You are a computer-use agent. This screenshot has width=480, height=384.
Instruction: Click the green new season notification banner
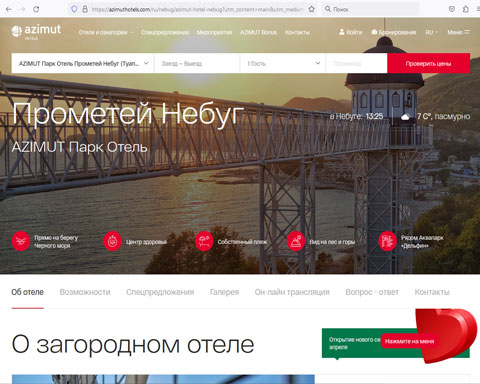[352, 343]
